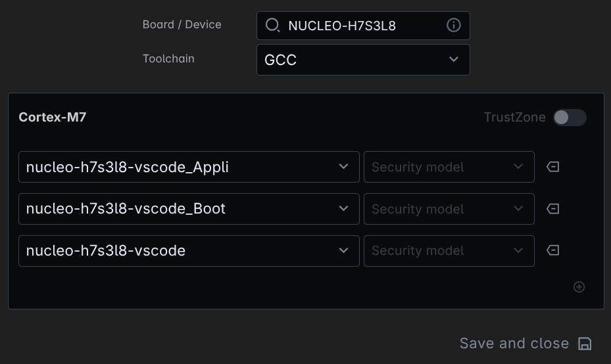Click the Toolchain label
The image size is (611, 364).
point(168,58)
